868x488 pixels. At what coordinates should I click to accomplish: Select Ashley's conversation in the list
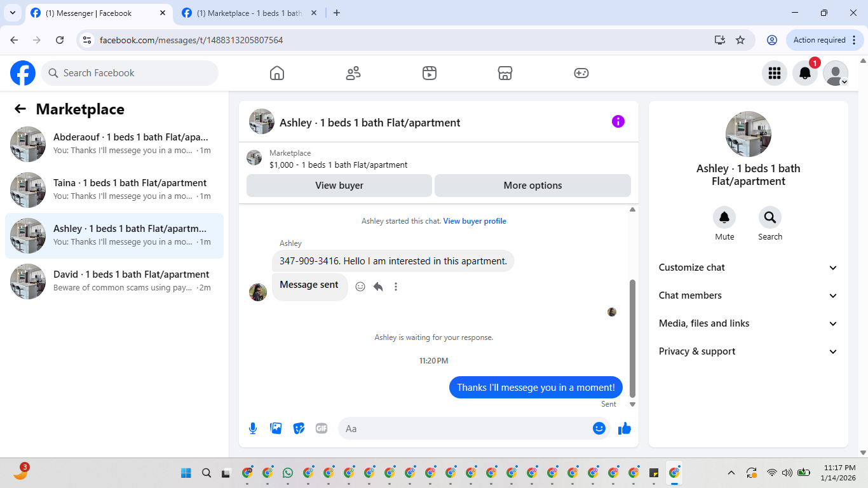[x=114, y=235]
